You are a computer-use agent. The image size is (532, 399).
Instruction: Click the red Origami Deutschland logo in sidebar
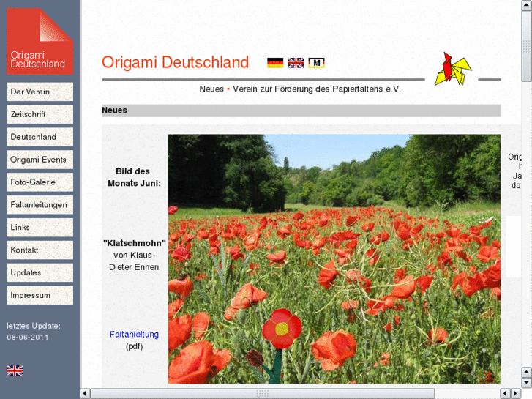[40, 41]
